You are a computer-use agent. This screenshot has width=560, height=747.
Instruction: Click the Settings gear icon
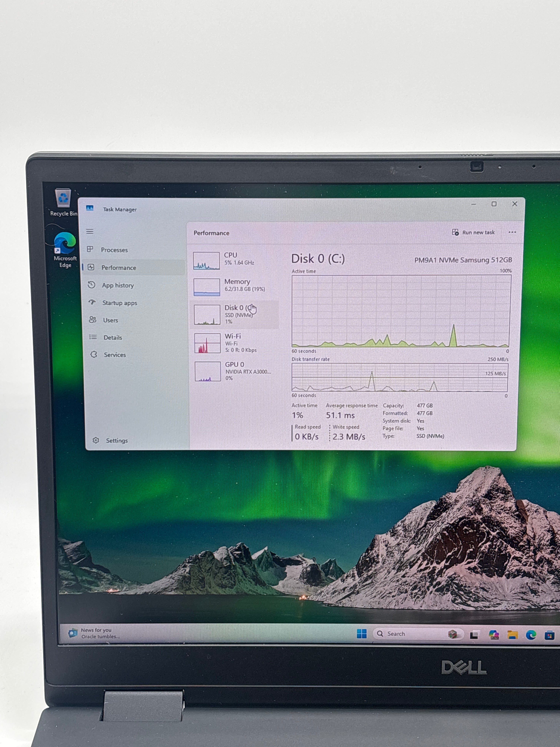(x=96, y=440)
